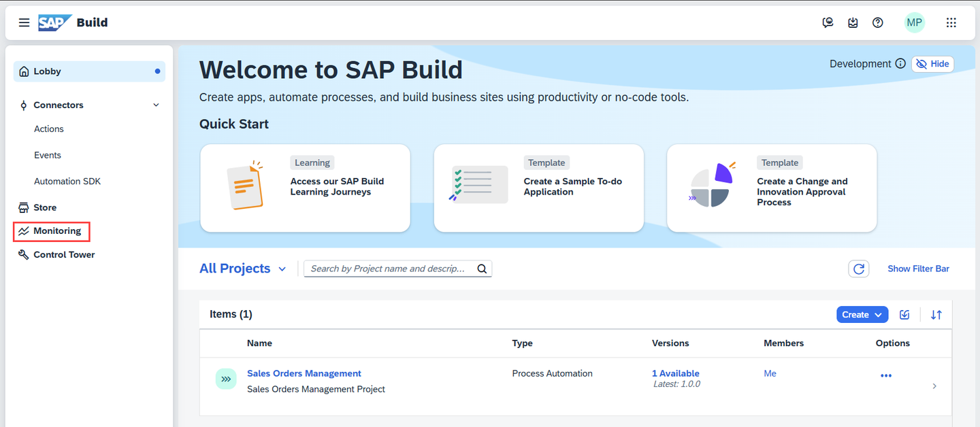Click the Latest: 1.0.0 text
This screenshot has width=980, height=427.
click(x=676, y=384)
